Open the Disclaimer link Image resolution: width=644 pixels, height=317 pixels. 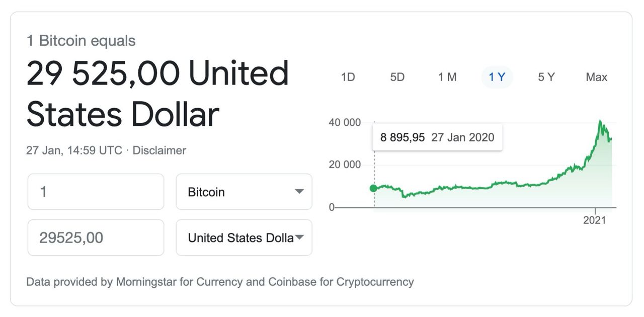coord(159,150)
